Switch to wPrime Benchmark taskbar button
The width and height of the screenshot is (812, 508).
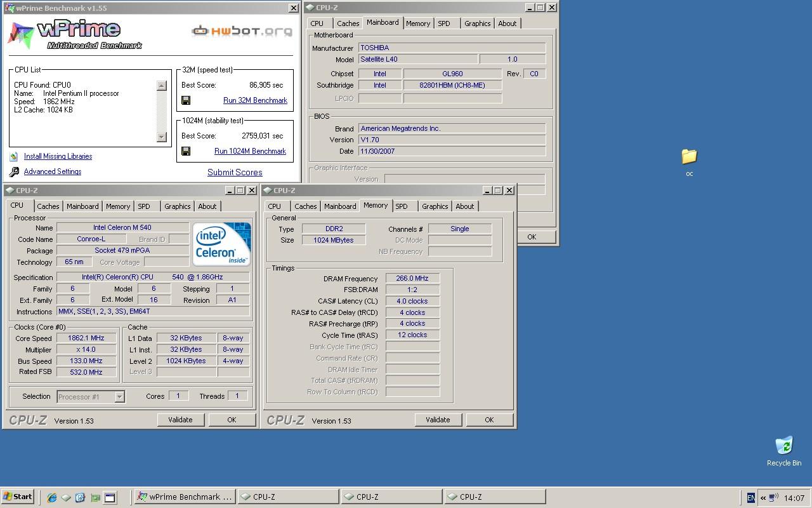pos(185,497)
